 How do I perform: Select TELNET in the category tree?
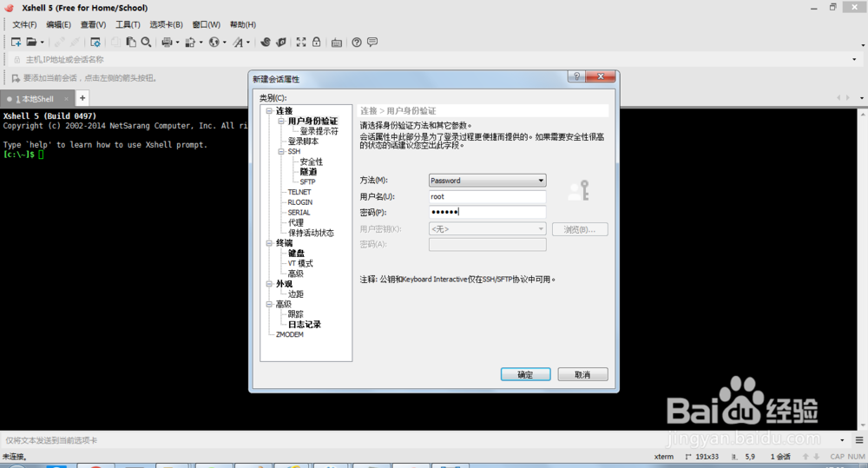299,192
